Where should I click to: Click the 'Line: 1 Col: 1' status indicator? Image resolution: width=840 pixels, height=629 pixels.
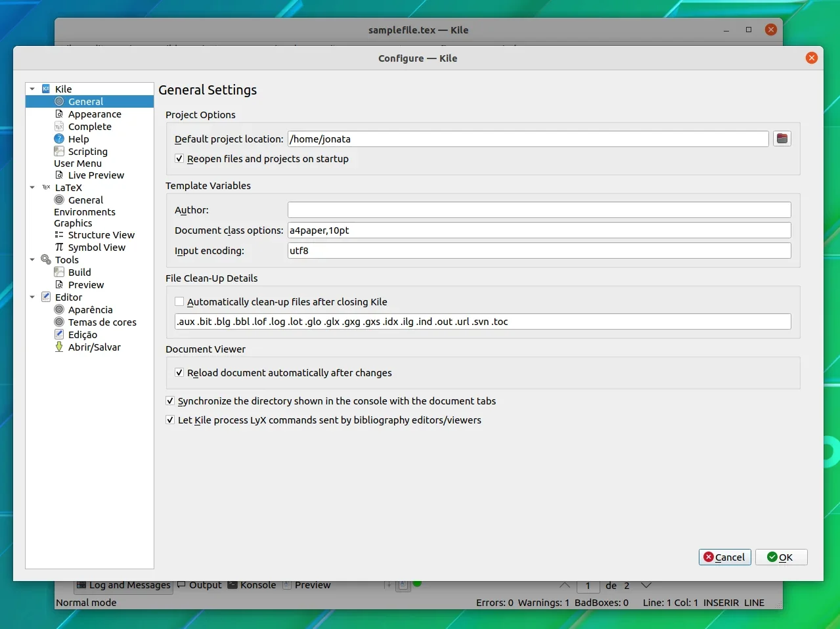coord(671,603)
